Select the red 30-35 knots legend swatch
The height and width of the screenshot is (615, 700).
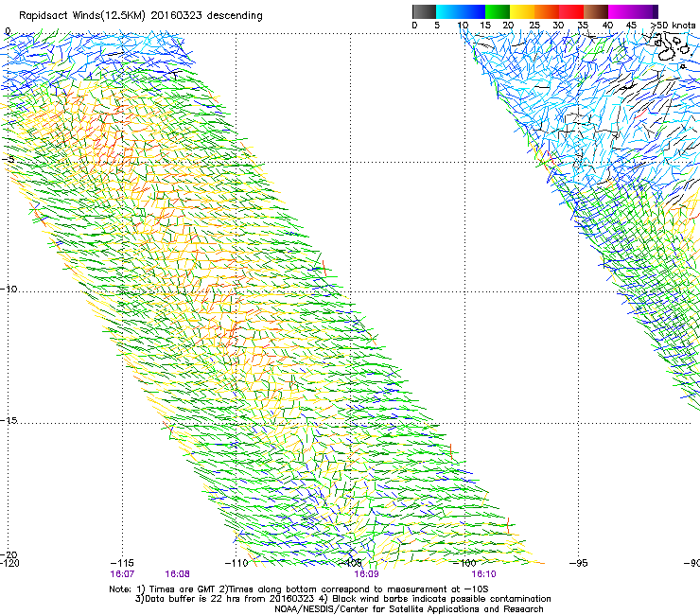[x=571, y=11]
